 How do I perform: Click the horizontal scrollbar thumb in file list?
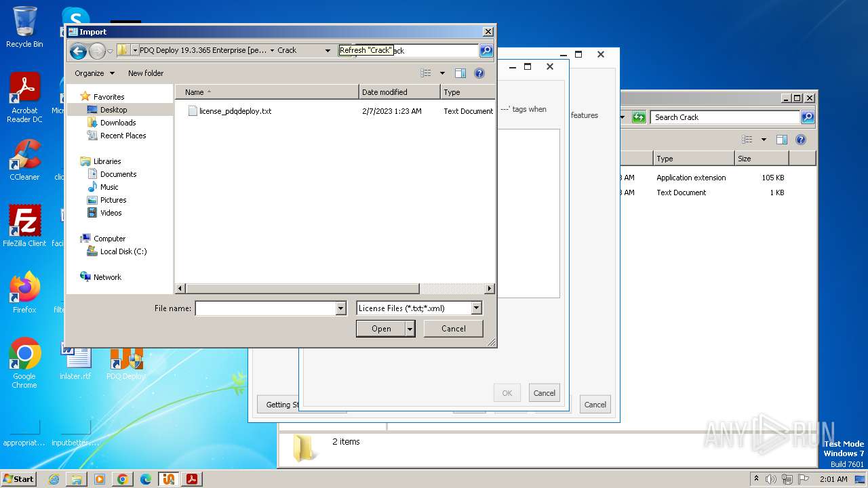coord(302,289)
